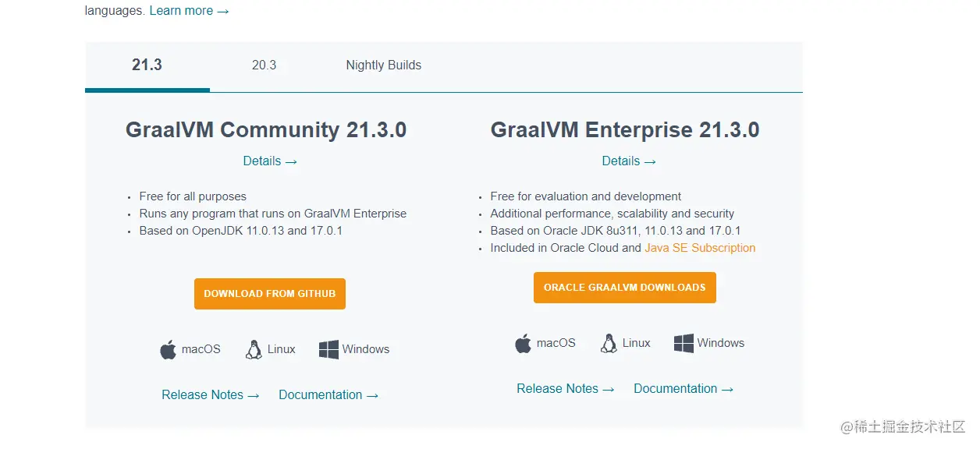The height and width of the screenshot is (449, 980).
Task: Open the Learn more link
Action: pos(189,11)
